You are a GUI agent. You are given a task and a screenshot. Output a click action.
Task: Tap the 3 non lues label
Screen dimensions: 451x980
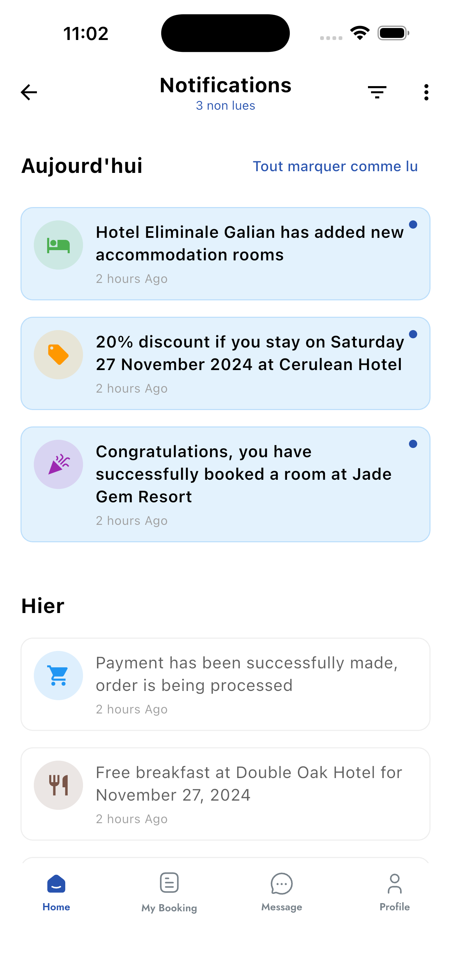click(x=225, y=106)
